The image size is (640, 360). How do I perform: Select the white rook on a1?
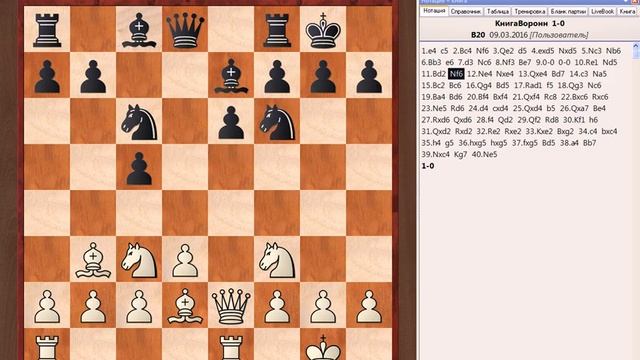click(x=47, y=348)
